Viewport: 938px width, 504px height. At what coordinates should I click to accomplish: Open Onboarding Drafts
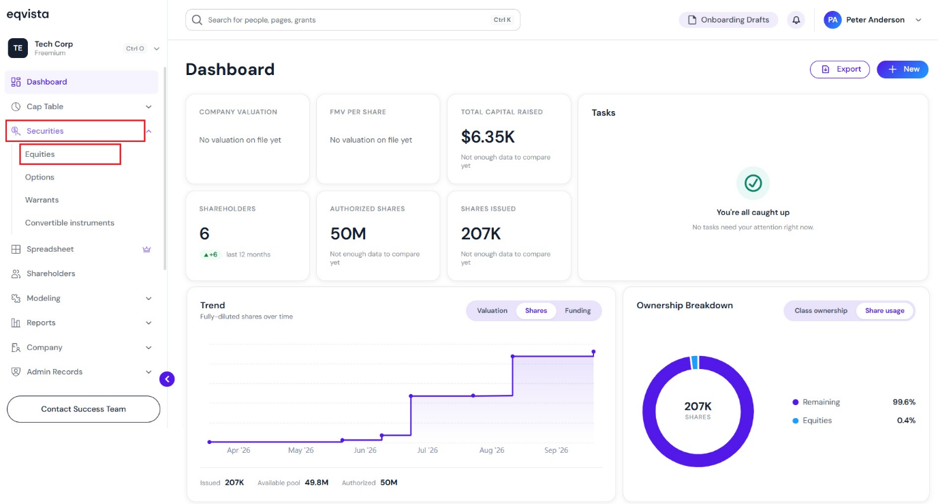(x=728, y=20)
